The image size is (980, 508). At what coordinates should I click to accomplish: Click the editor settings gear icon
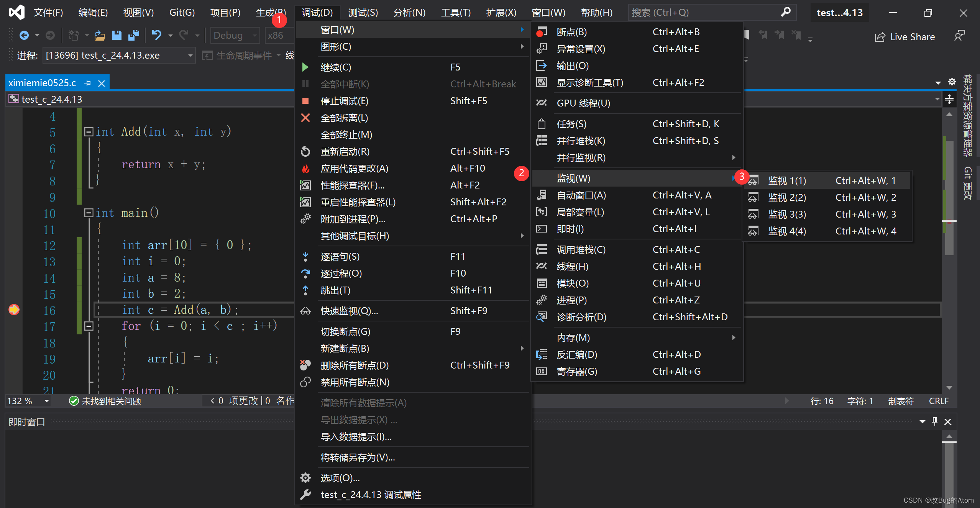[952, 82]
